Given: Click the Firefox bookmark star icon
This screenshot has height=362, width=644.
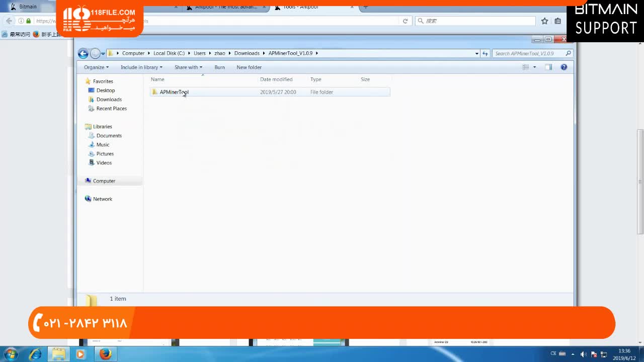Looking at the screenshot, I should 544,21.
